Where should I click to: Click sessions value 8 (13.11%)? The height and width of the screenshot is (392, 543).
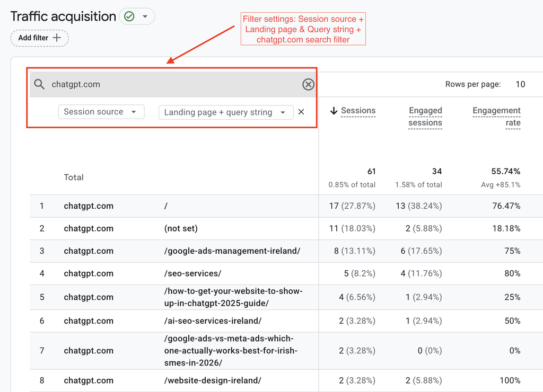[x=355, y=251]
